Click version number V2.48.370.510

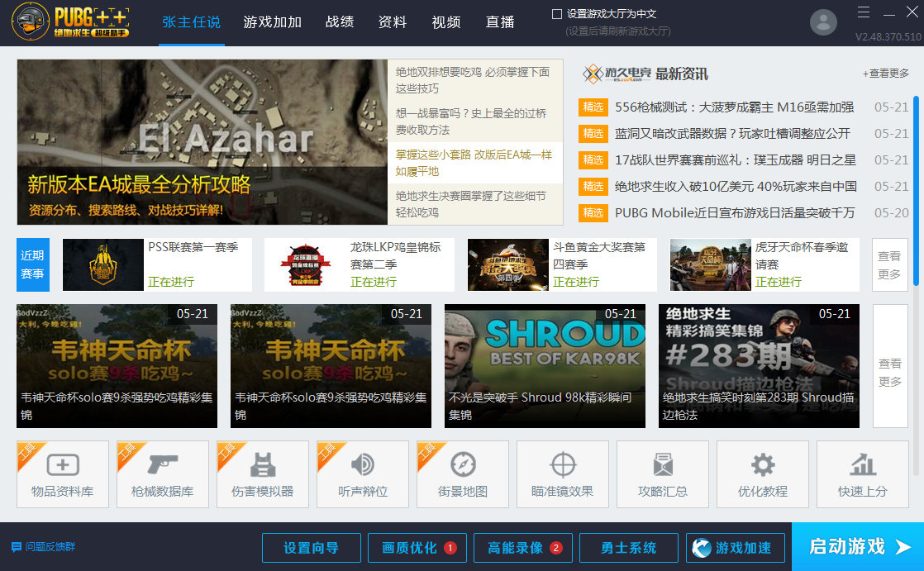tap(888, 36)
